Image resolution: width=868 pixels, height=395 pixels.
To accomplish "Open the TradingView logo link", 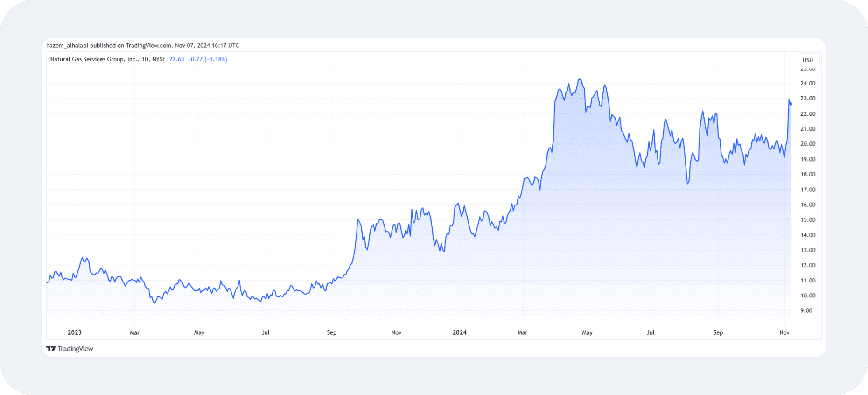I will click(x=70, y=348).
